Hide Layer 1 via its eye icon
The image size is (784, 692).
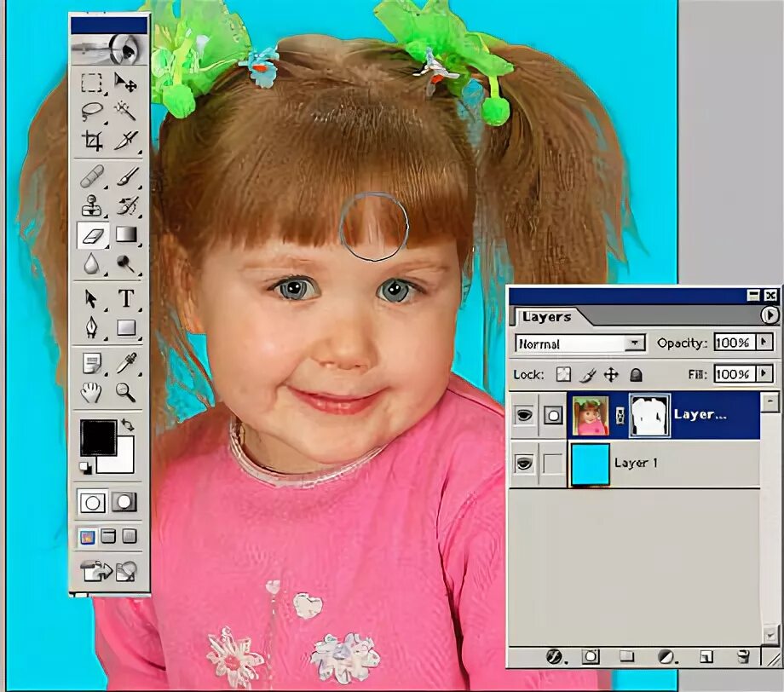point(523,463)
